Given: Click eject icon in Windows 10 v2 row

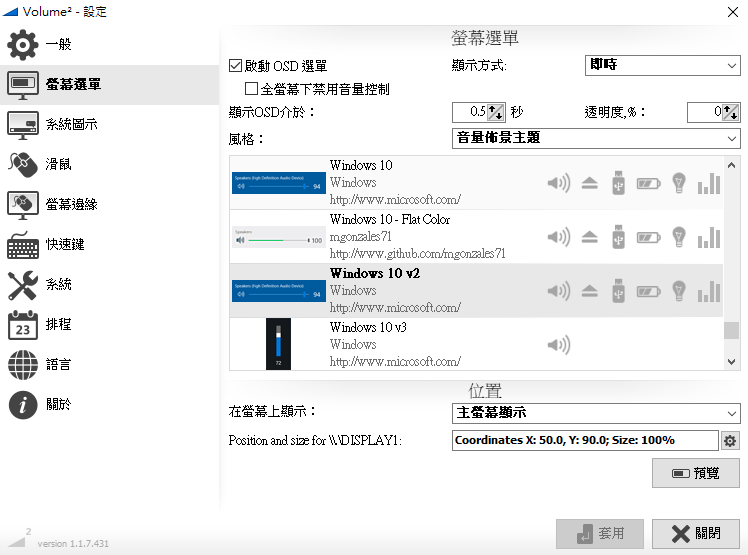Looking at the screenshot, I should click(589, 291).
